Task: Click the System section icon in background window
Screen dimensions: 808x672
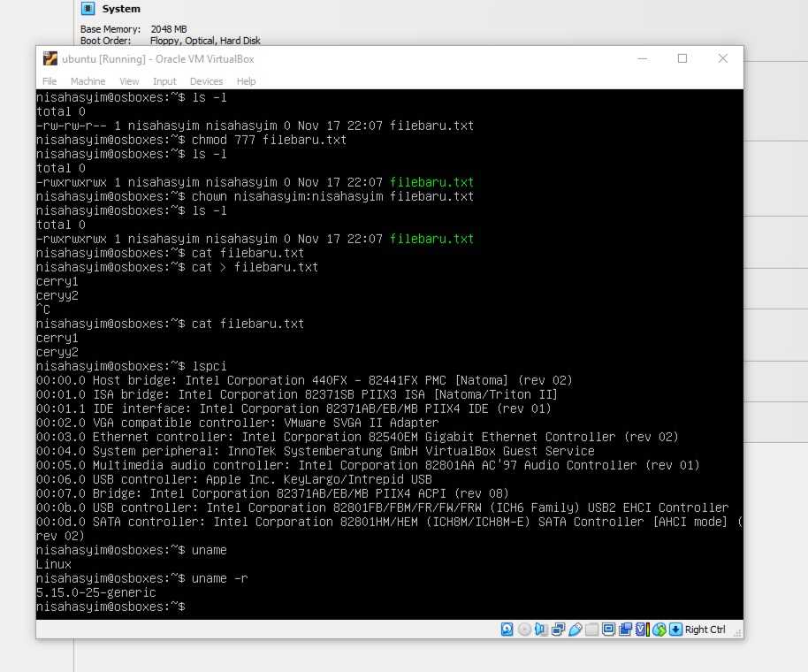Action: click(x=88, y=8)
